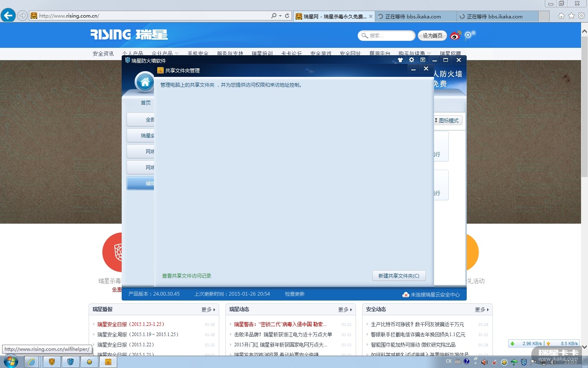Screen dimensions: 588x368
Task: Refresh the page in the address bar
Action: click(287, 16)
